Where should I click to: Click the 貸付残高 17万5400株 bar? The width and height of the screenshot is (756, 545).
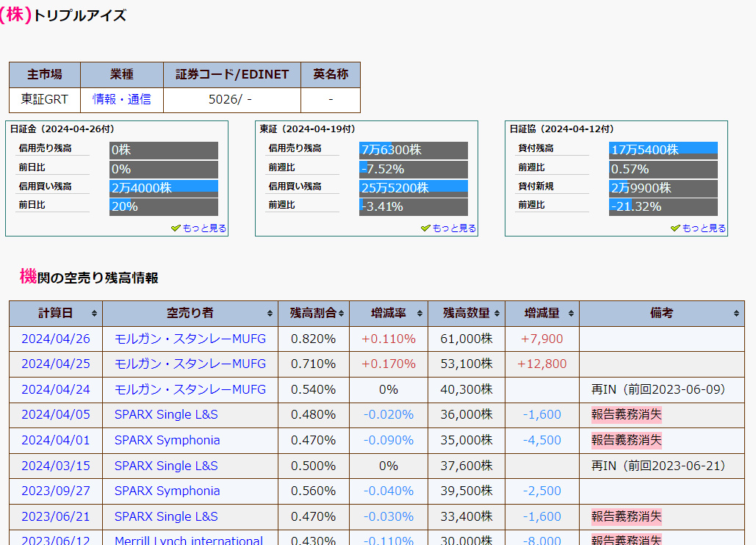(663, 150)
